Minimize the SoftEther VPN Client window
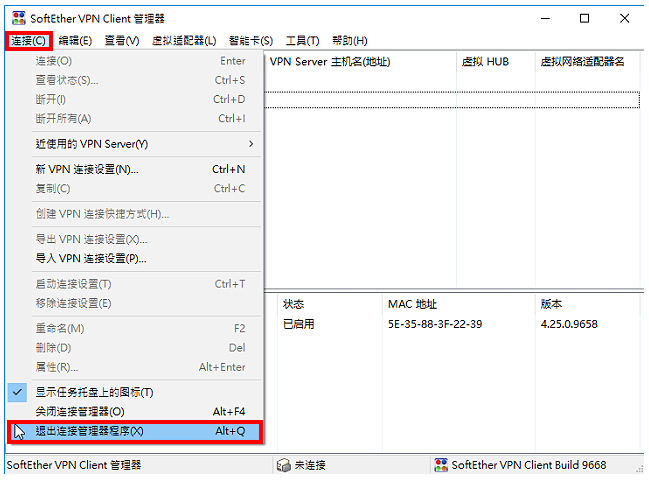This screenshot has height=480, width=649. pyautogui.click(x=546, y=18)
